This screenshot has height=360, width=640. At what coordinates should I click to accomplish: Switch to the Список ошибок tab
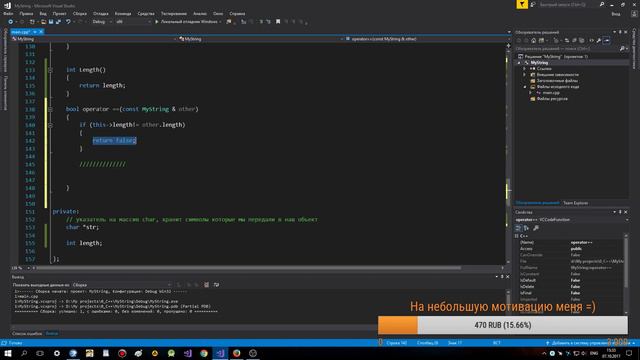(x=27, y=334)
